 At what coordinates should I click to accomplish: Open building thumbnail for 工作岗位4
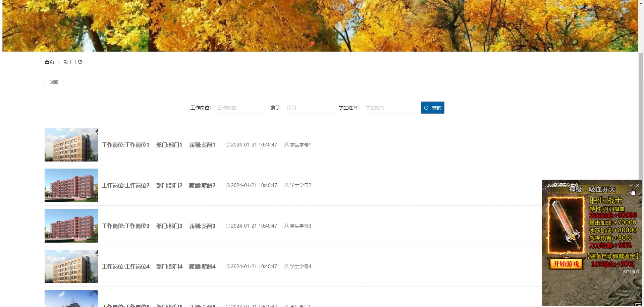coord(71,266)
